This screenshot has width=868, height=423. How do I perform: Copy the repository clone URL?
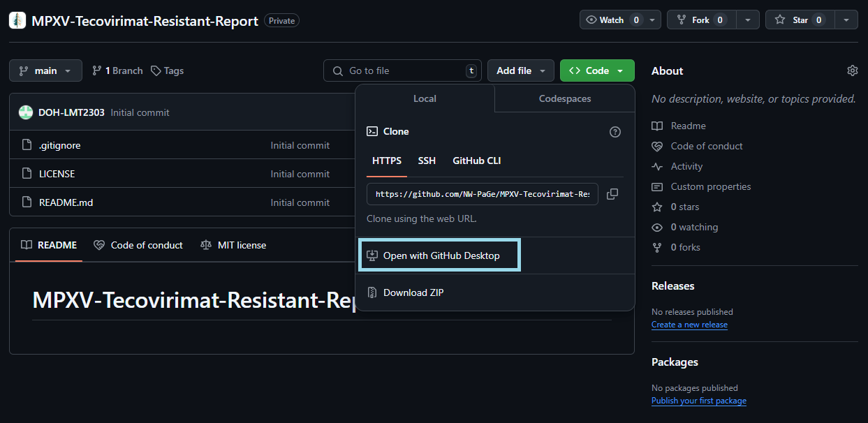612,194
